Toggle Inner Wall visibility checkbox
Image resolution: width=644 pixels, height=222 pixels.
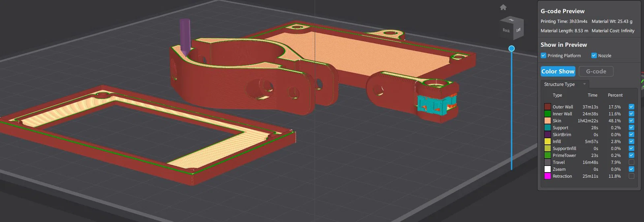point(631,114)
